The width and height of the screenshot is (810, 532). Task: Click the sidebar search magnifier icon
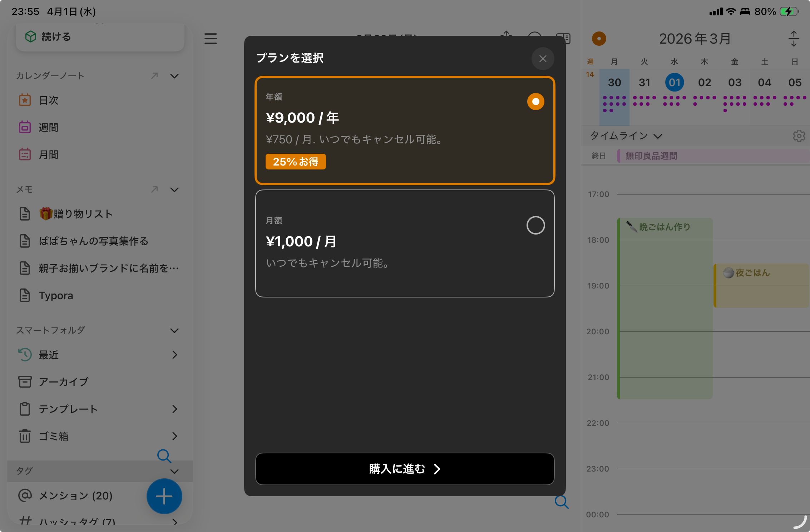coord(164,456)
